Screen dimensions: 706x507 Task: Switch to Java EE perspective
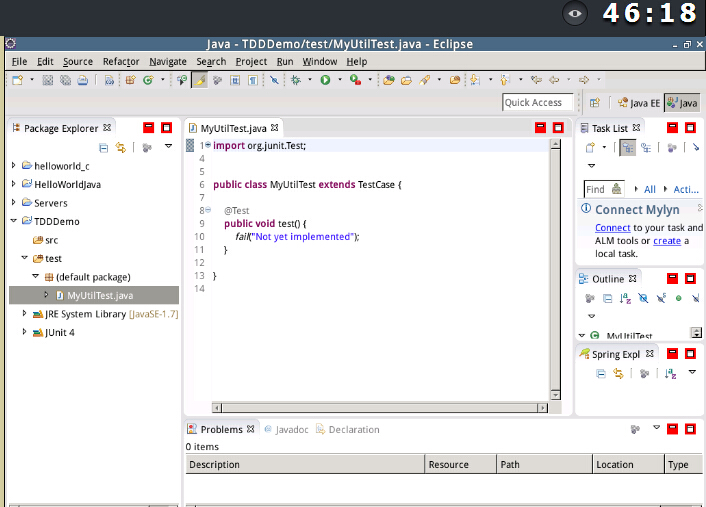[638, 103]
